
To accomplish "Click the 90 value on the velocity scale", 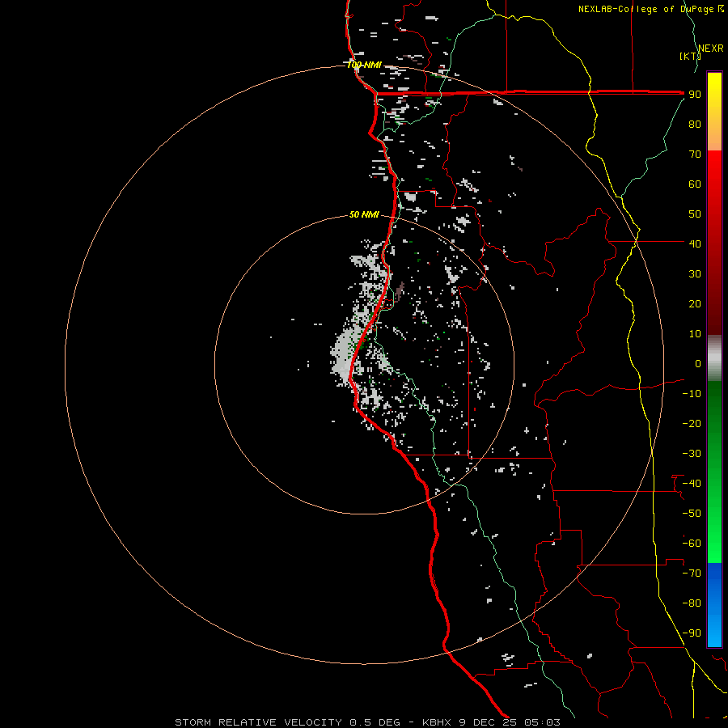I will point(695,95).
